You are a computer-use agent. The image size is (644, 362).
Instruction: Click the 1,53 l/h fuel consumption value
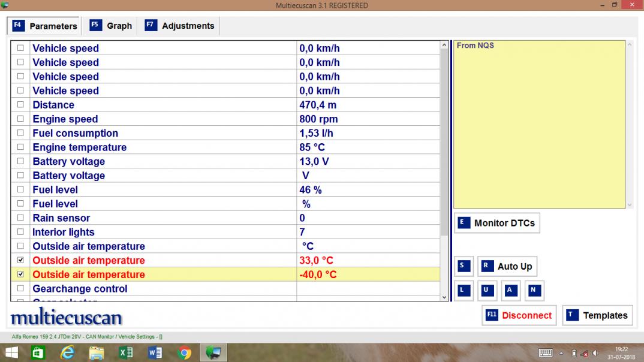[x=316, y=133]
